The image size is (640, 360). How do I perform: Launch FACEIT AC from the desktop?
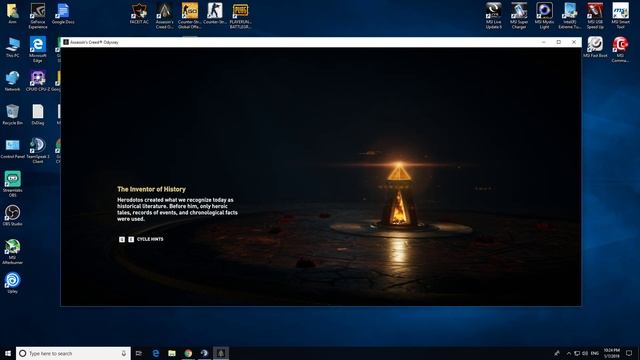pyautogui.click(x=139, y=14)
